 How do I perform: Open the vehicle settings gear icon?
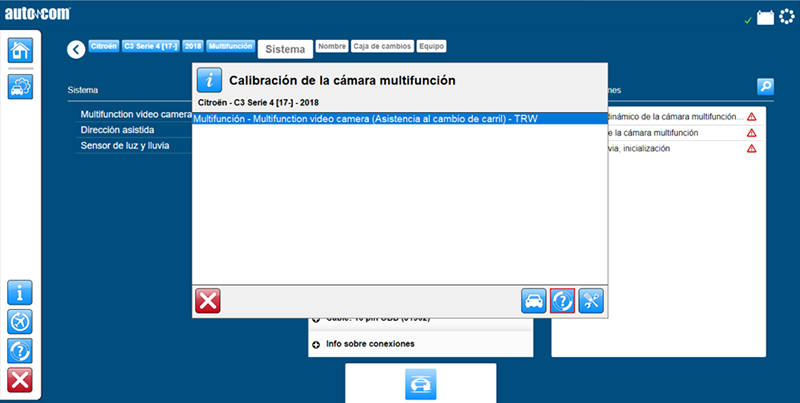coord(20,87)
